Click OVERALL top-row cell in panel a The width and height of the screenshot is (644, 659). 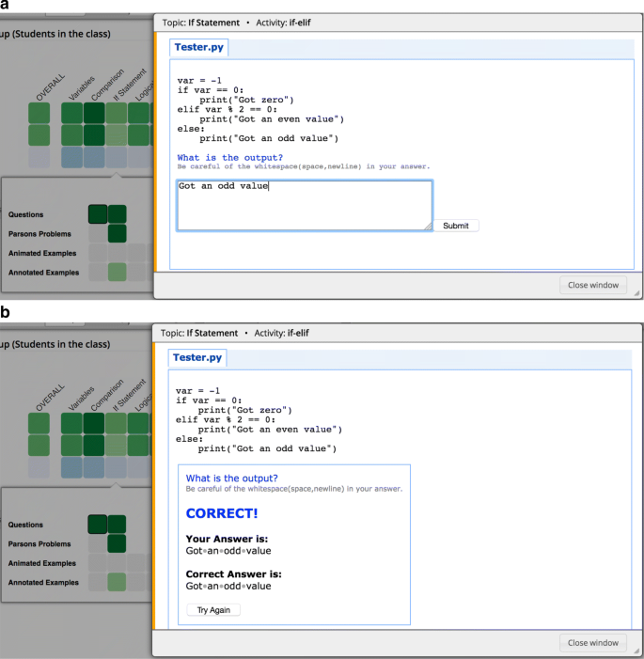click(39, 113)
